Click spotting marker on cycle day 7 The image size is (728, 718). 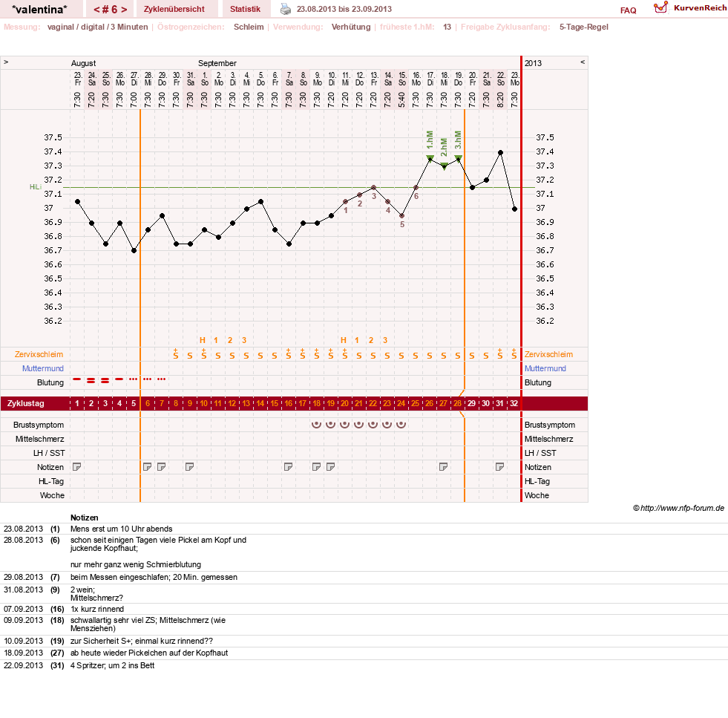point(162,379)
